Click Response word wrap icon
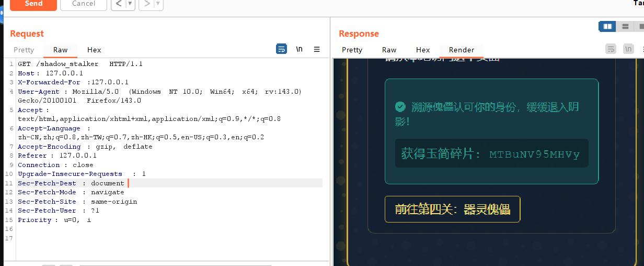 611,49
